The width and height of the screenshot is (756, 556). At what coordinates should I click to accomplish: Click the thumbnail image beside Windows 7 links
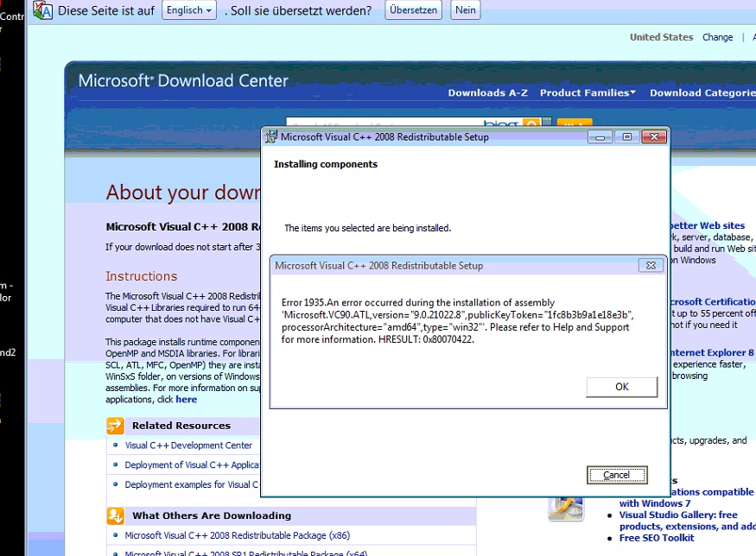click(566, 509)
